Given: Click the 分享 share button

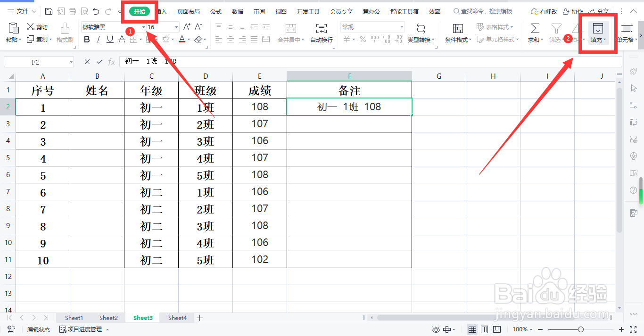Looking at the screenshot, I should click(599, 11).
